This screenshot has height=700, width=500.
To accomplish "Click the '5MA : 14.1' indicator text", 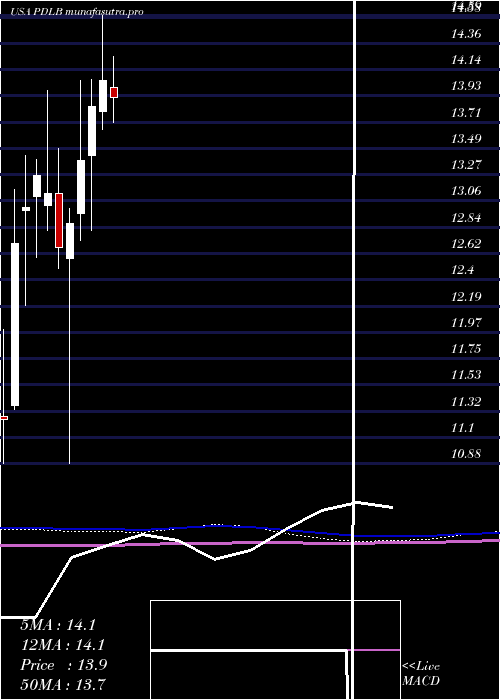I will (58, 625).
